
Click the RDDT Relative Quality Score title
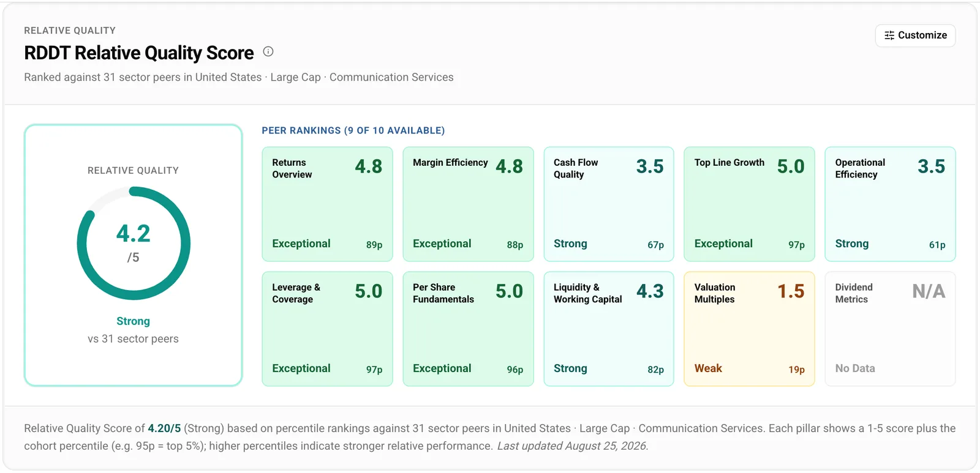pos(139,53)
